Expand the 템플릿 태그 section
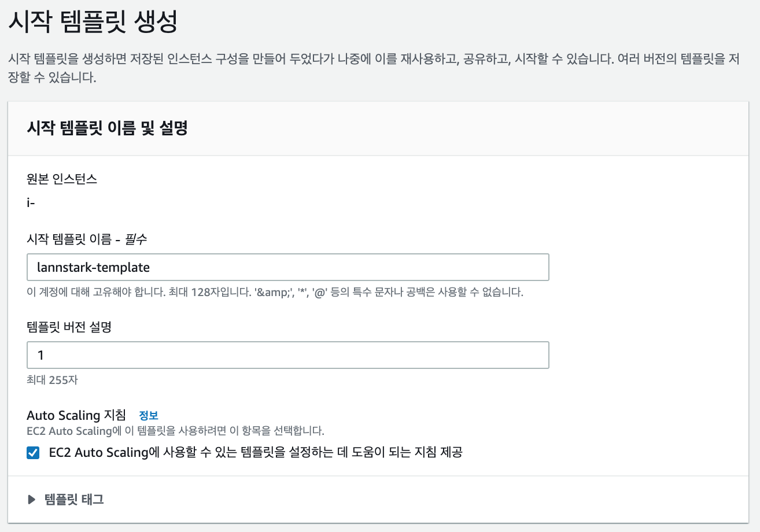Image resolution: width=760 pixels, height=532 pixels. 66,500
